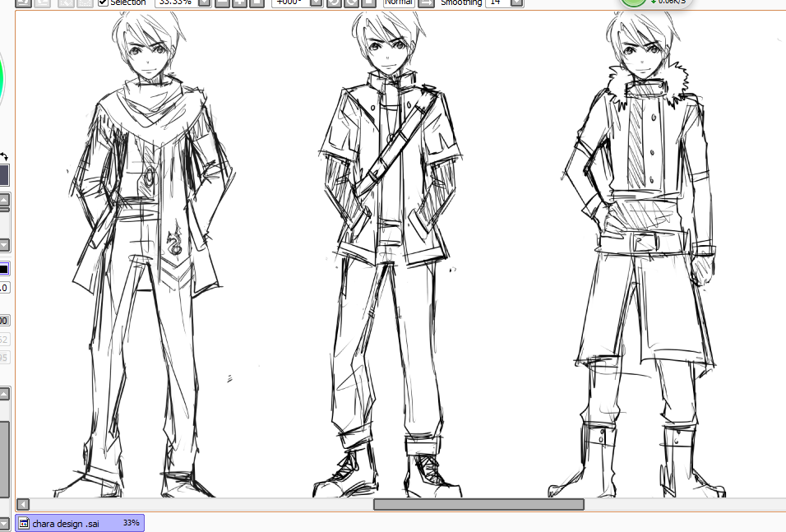
Task: Click the file icon on chara design tab
Action: point(24,524)
